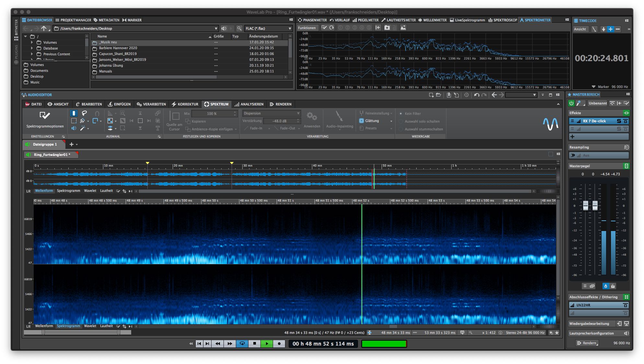
Task: Click the Lautsprecherkonfiguration speaker icon
Action: click(626, 333)
